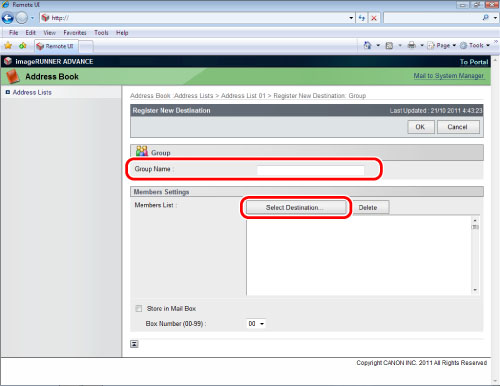Click the Print icon in command bar

412,45
